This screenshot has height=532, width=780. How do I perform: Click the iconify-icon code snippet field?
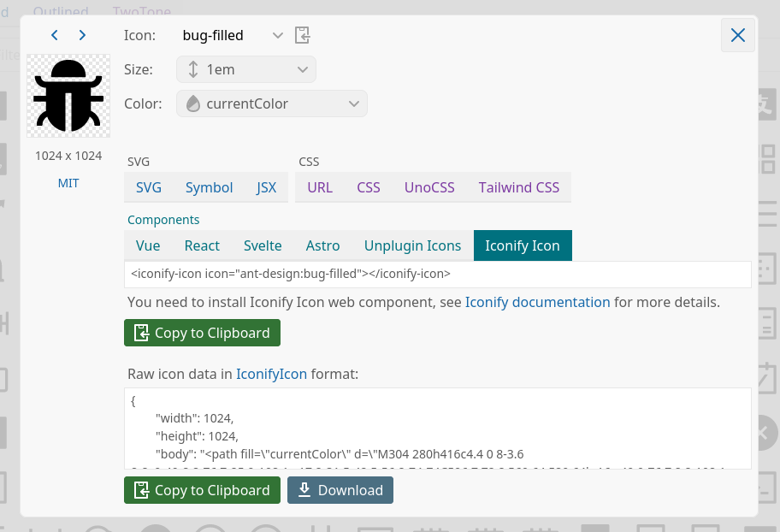click(437, 275)
